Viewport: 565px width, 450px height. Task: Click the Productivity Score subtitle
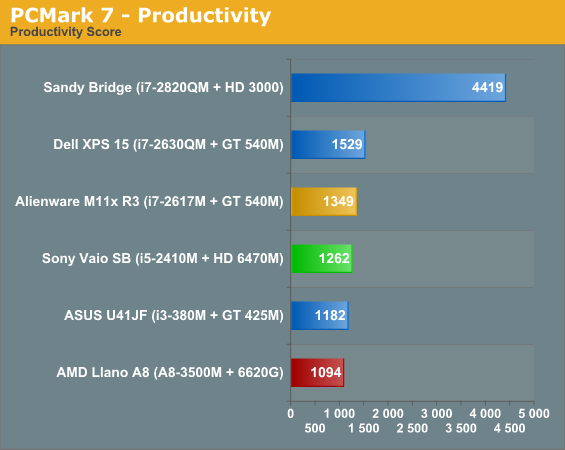(x=66, y=32)
